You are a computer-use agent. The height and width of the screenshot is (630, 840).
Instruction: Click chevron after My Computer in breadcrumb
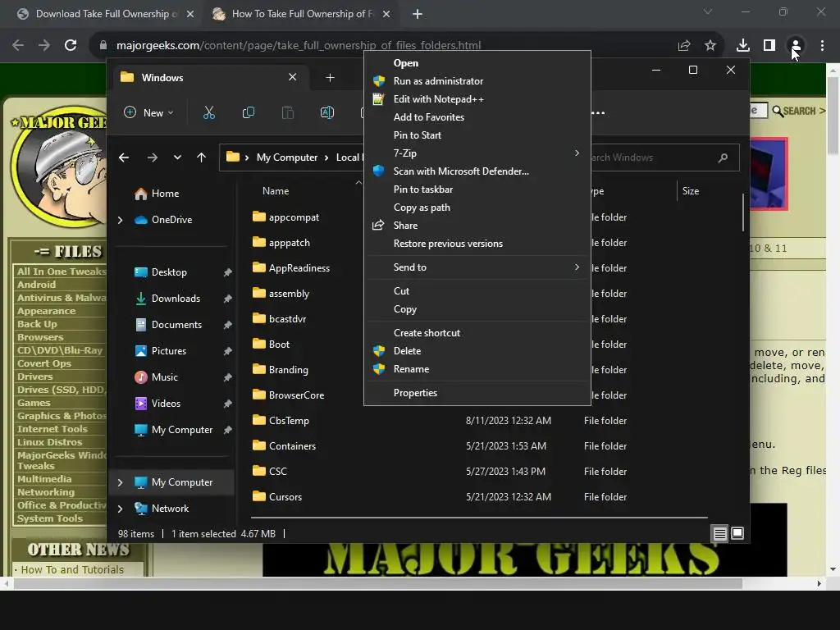coord(326,157)
